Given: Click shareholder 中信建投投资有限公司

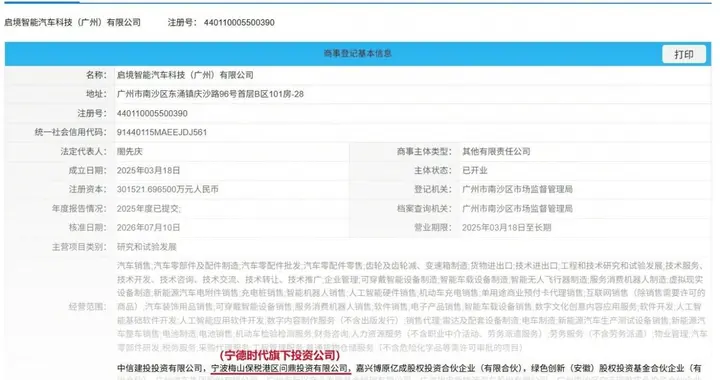Looking at the screenshot, I should 159,368.
